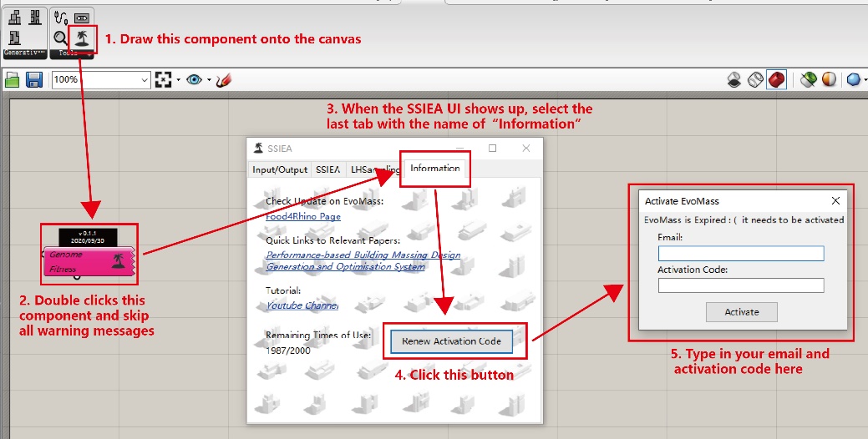868x439 pixels.
Task: Switch to the LHSampling tab
Action: pos(373,169)
